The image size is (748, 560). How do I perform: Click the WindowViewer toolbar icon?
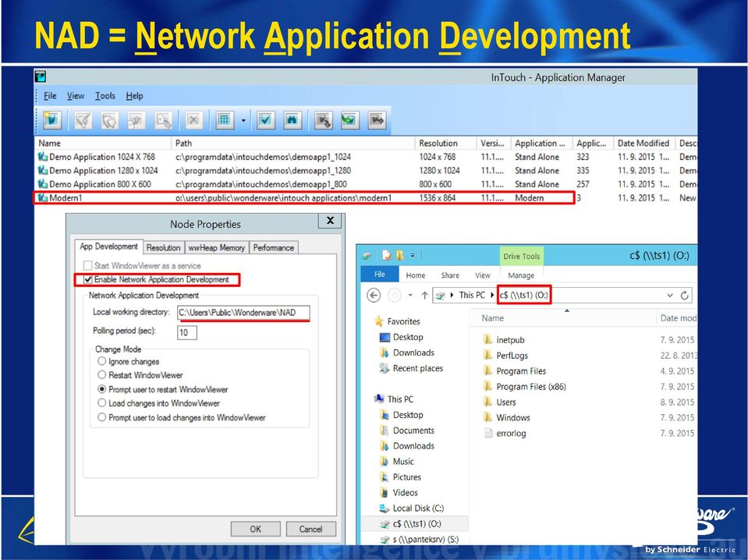coord(109,120)
